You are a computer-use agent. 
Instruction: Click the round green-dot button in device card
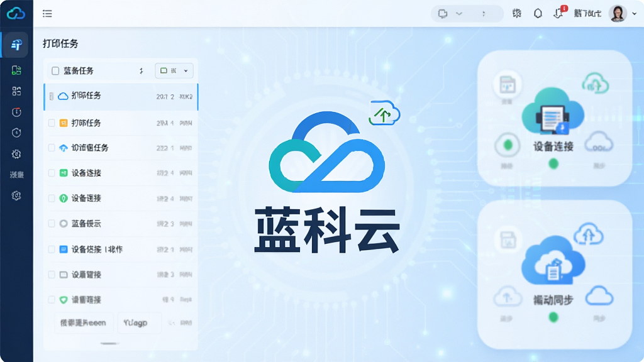tap(508, 145)
